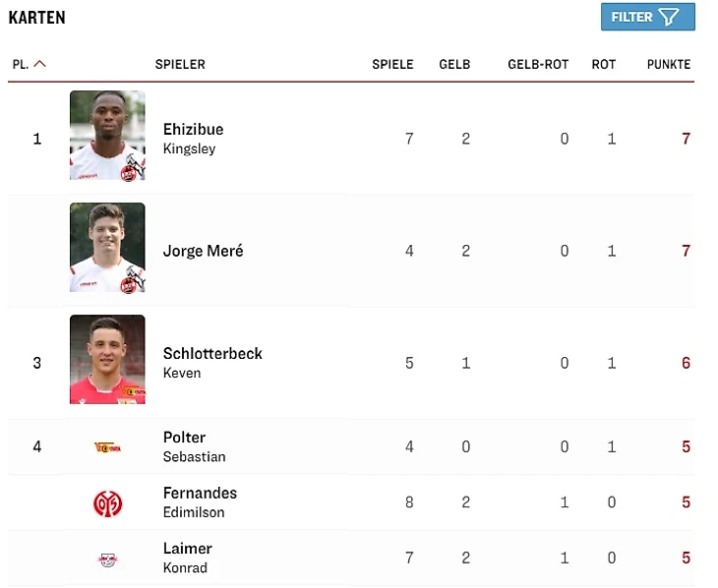Open Polter Sebastian player name link
The image size is (718, 588).
coord(194,446)
